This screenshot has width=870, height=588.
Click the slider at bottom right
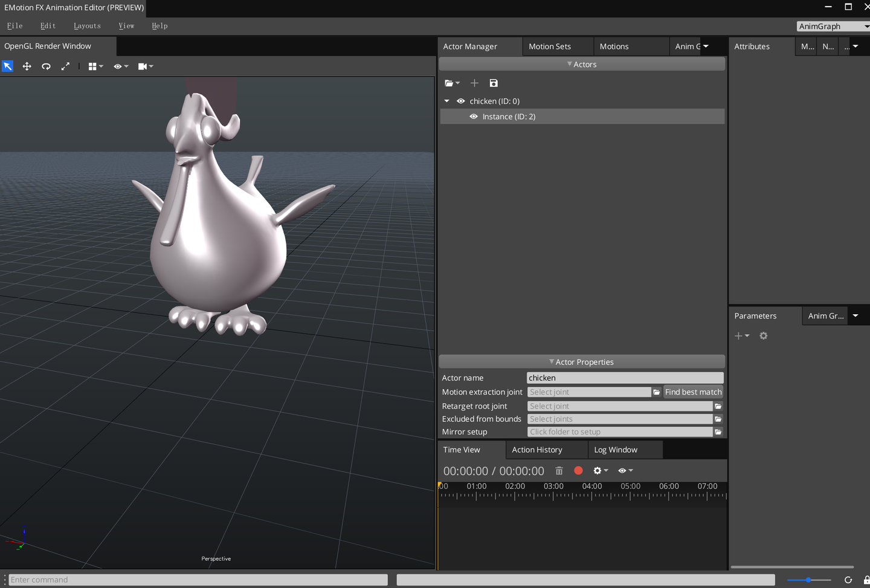808,580
